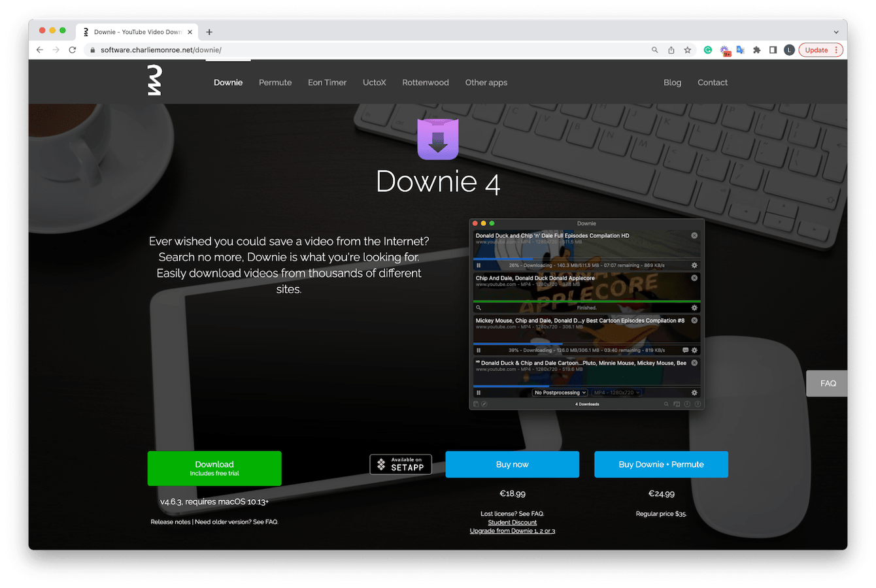Cancel the Donald Duck HD download with X
Viewport: 876px width, 588px height.
click(x=694, y=236)
